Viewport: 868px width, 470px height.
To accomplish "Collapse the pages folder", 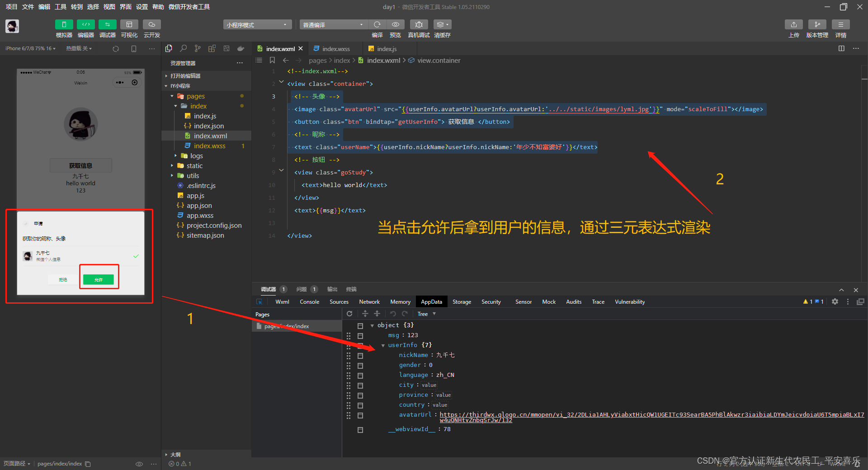I will tap(172, 96).
